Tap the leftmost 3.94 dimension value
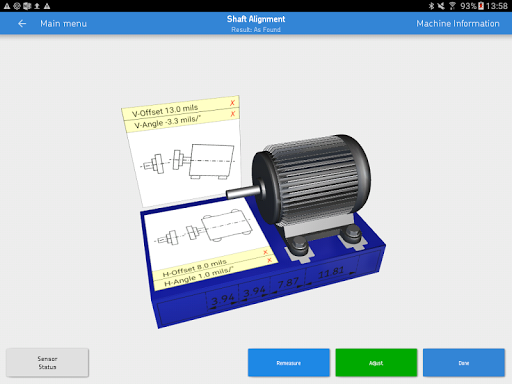Viewport: 512px width, 384px height. pyautogui.click(x=223, y=299)
